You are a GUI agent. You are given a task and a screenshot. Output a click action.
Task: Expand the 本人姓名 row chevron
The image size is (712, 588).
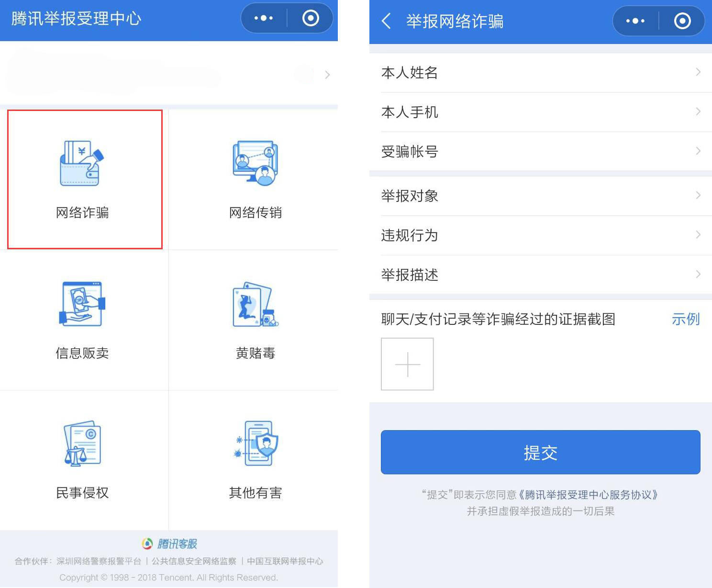[698, 72]
